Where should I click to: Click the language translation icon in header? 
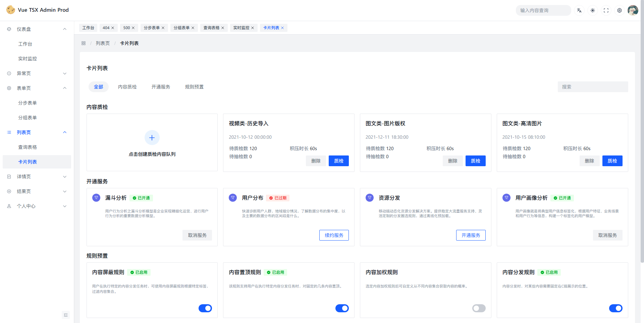579,10
